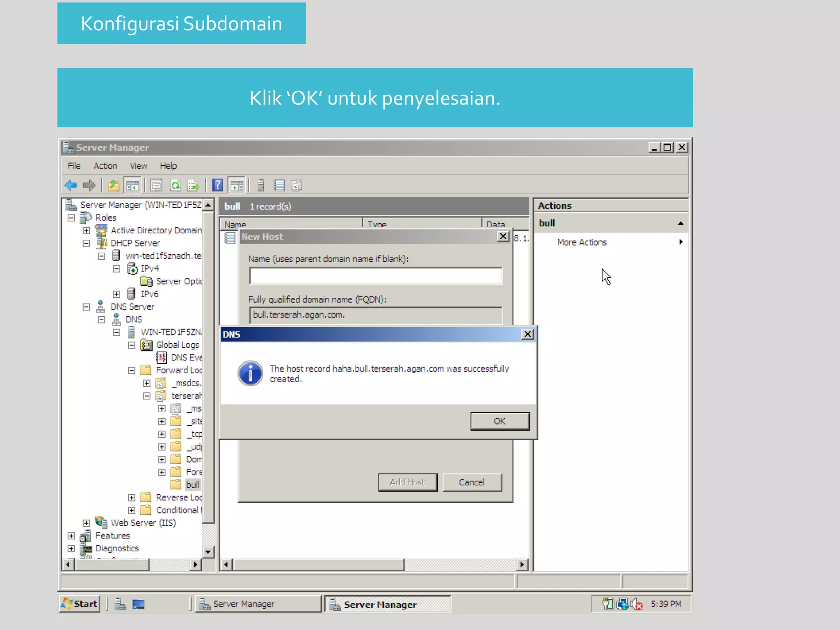Click the Export List toolbar icon

click(x=193, y=185)
